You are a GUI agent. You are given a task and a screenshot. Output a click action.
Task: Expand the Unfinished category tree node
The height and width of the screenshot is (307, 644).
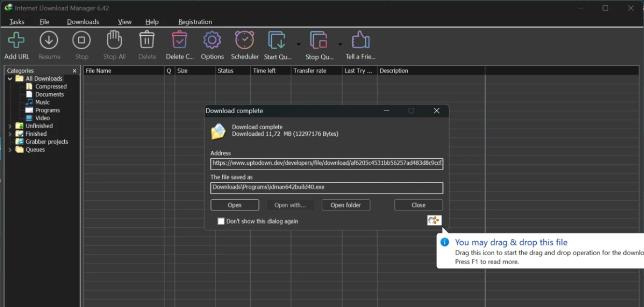click(x=10, y=126)
